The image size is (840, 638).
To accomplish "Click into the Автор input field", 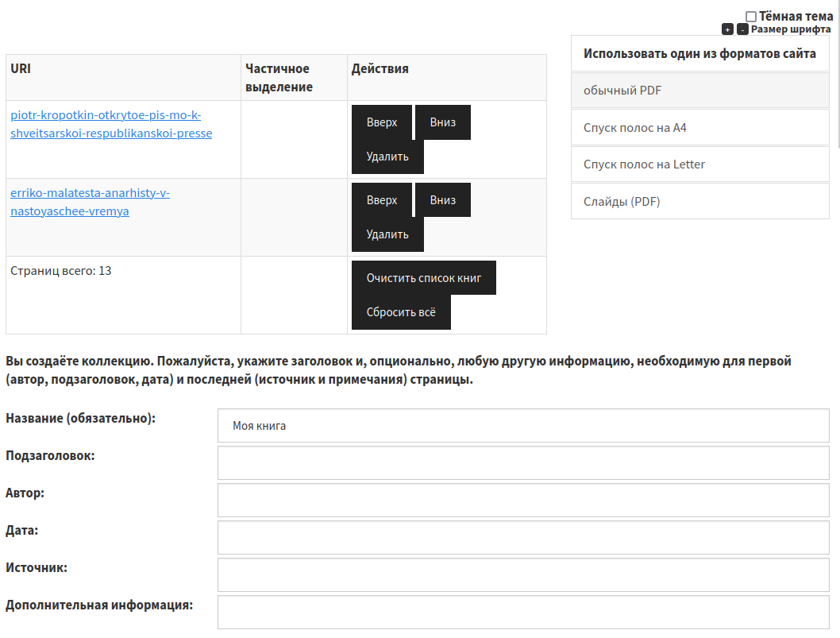I will [x=523, y=501].
